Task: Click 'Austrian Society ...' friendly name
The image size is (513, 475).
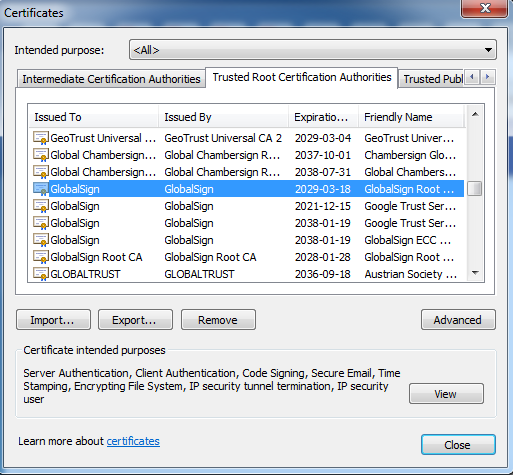Action: 410,274
